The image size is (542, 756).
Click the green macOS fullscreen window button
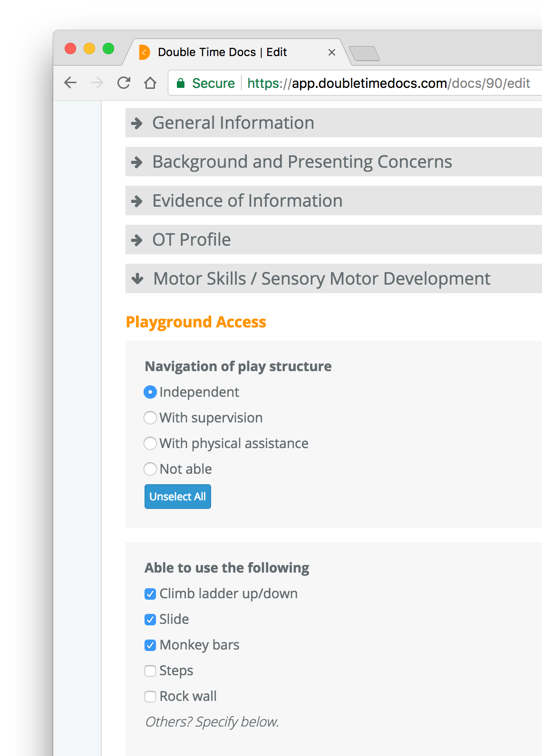click(x=108, y=48)
